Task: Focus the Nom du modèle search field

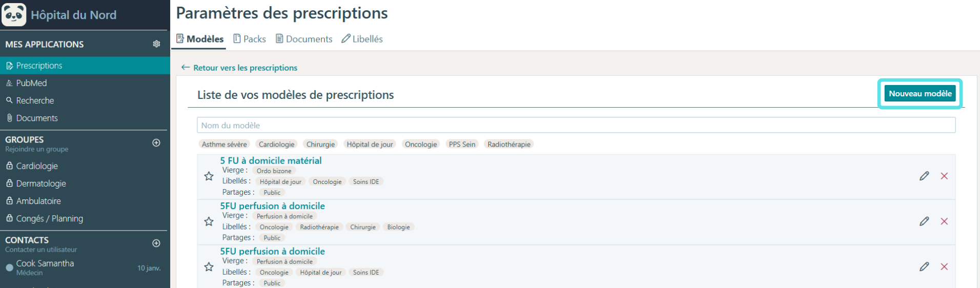Action: pyautogui.click(x=576, y=125)
